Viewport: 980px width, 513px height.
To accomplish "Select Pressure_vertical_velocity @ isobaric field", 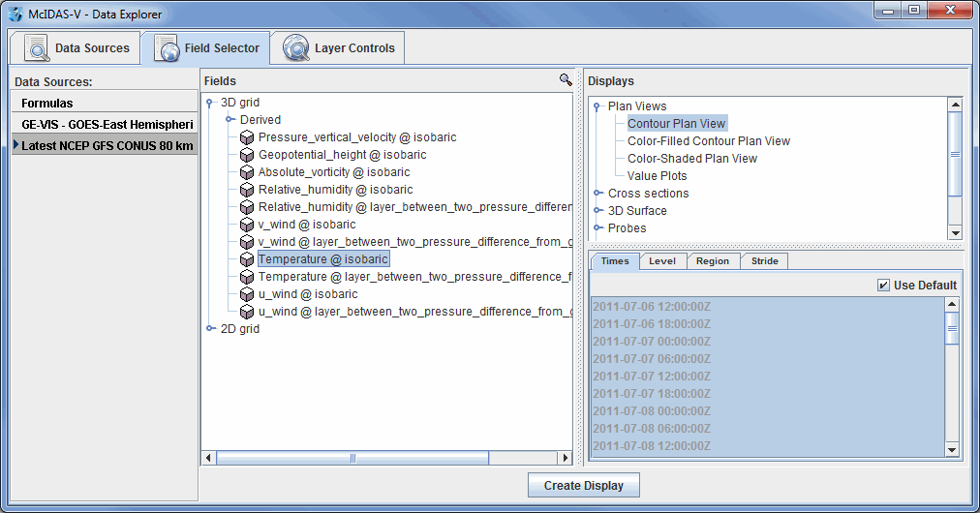I will pos(357,137).
